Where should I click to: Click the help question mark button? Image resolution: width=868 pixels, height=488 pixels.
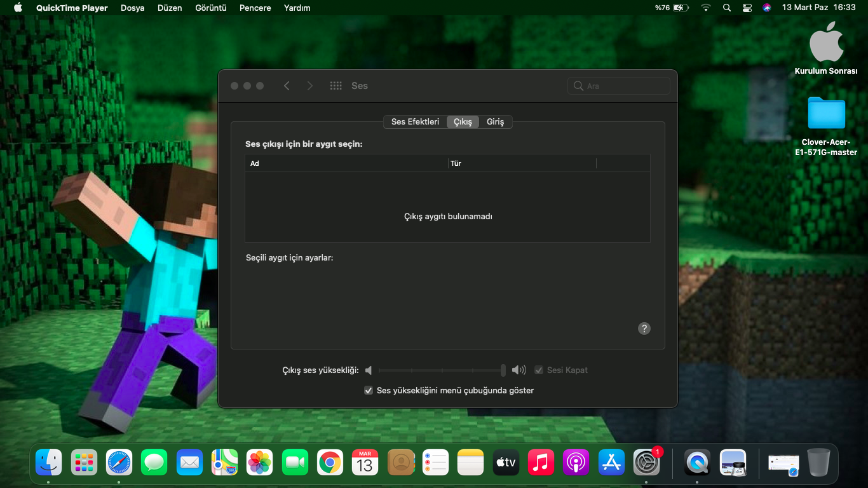click(x=644, y=329)
